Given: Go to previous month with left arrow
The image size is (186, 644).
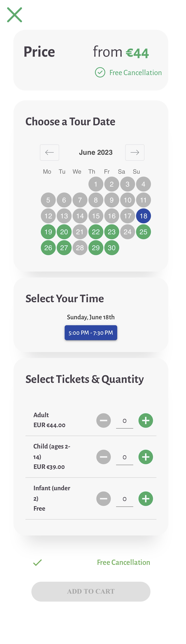Looking at the screenshot, I should coord(49,152).
